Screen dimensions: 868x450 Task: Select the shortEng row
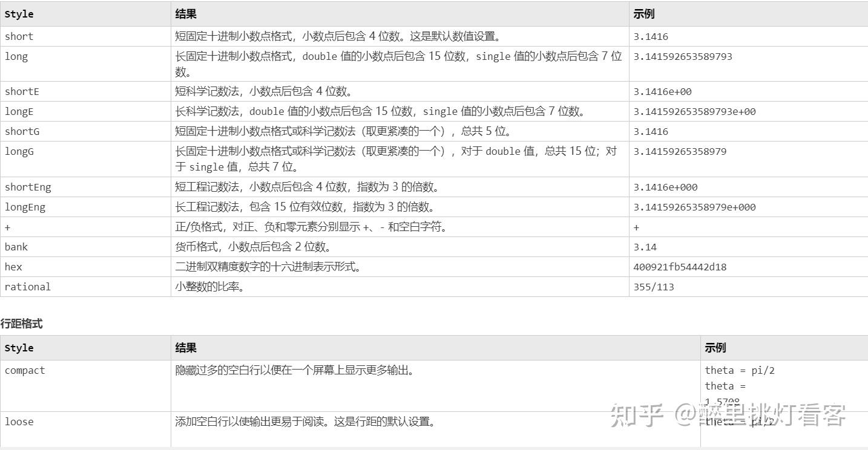[28, 187]
